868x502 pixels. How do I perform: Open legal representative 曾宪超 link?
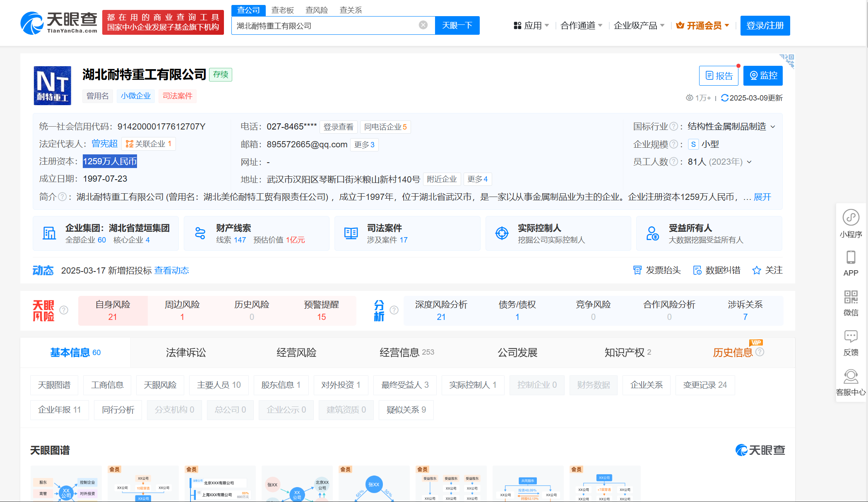[104, 144]
